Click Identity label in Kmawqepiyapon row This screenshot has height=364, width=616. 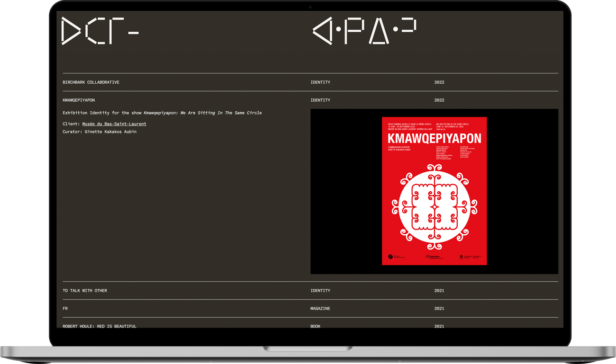point(320,100)
